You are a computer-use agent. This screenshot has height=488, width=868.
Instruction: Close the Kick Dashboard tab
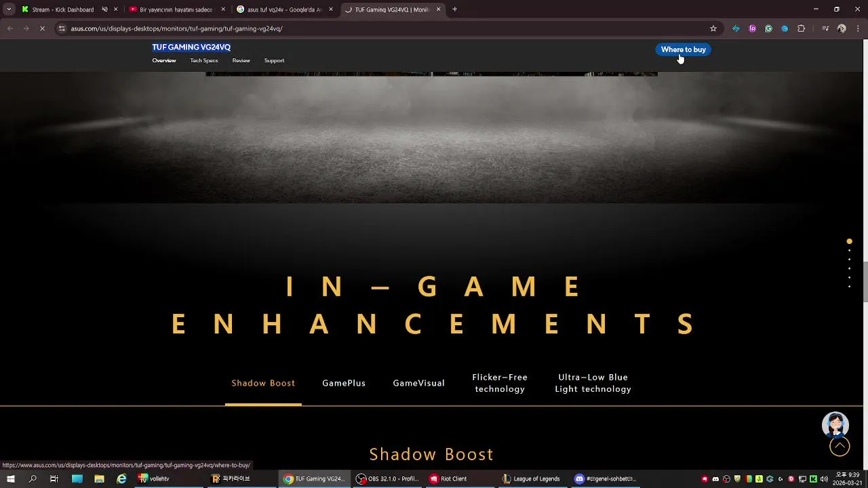pyautogui.click(x=116, y=9)
